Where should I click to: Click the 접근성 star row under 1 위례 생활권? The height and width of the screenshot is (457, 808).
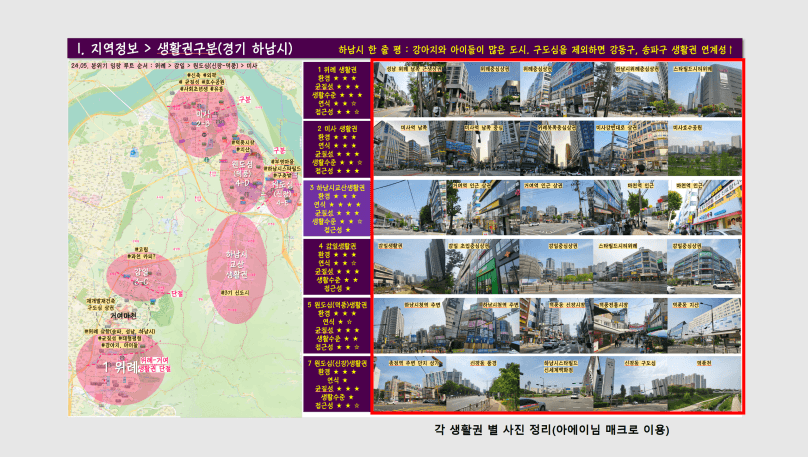point(336,112)
